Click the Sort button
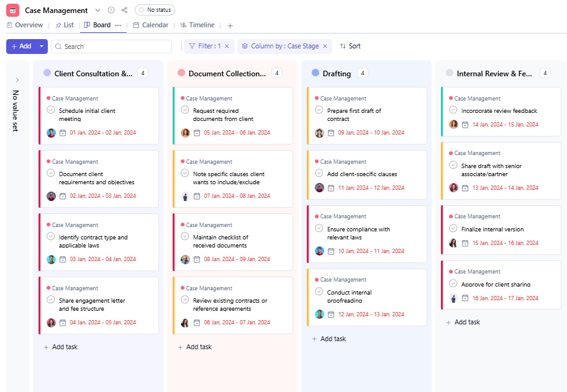This screenshot has height=392, width=567. 350,47
